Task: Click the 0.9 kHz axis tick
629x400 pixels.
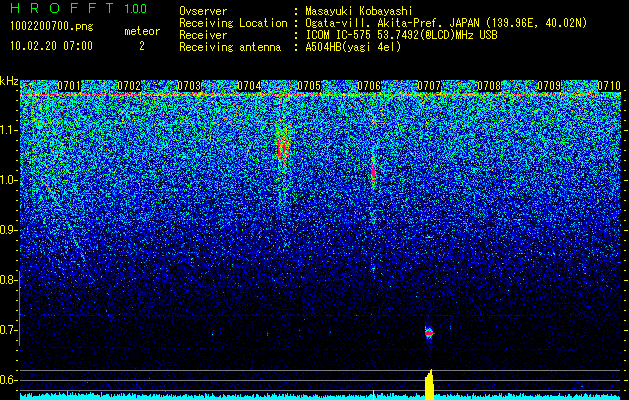Action: (x=8, y=230)
